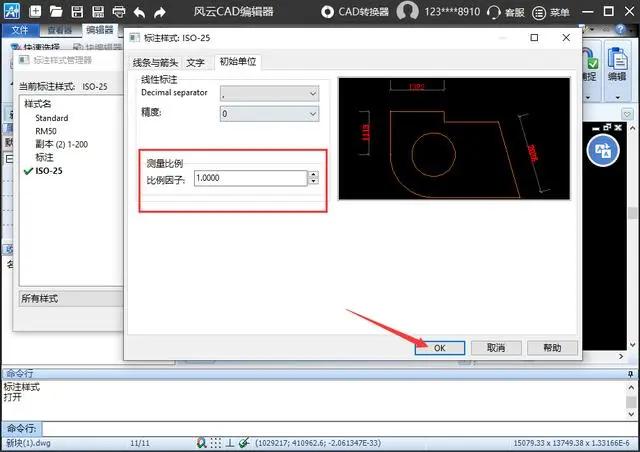Expand the 所有样式 style filter dropdown
Viewport: 640px width, 452px height.
click(x=70, y=299)
